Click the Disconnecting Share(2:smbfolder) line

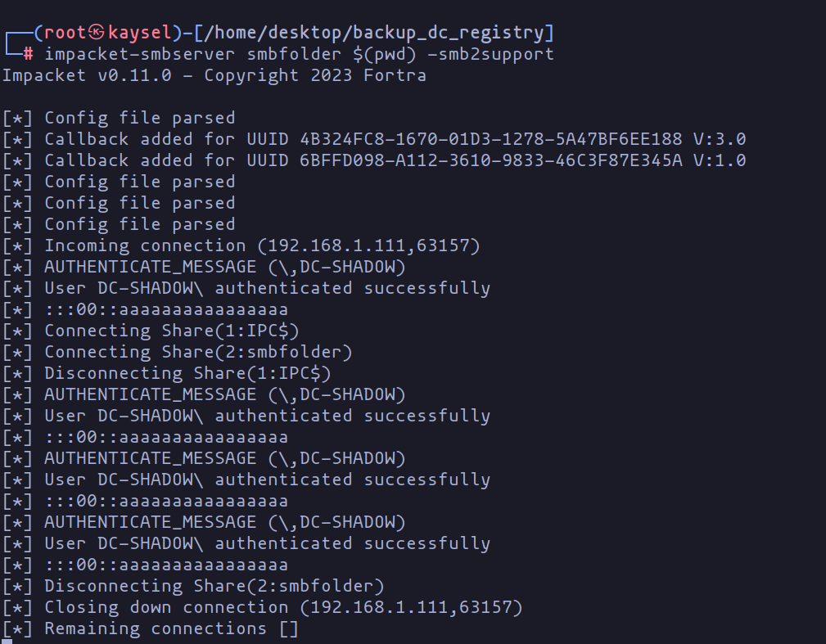pos(214,586)
